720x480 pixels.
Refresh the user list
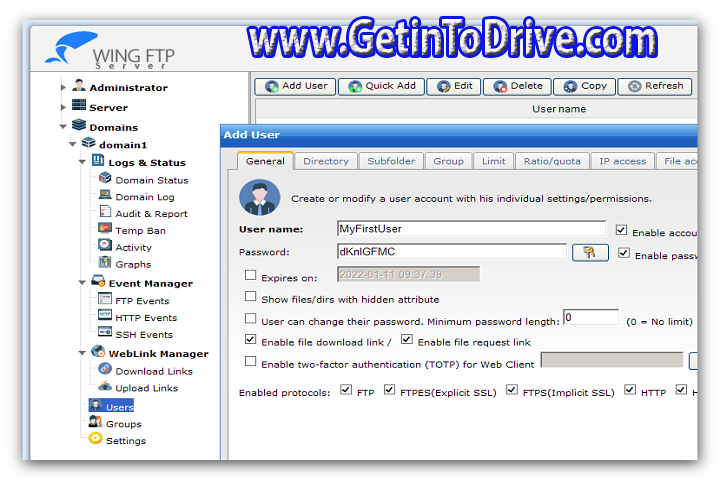pyautogui.click(x=655, y=86)
